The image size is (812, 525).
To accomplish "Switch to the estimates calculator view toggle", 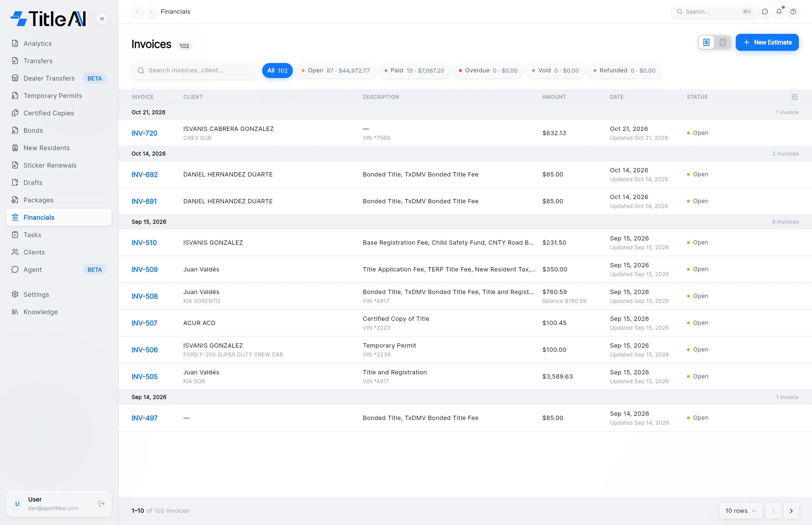I will click(x=723, y=42).
